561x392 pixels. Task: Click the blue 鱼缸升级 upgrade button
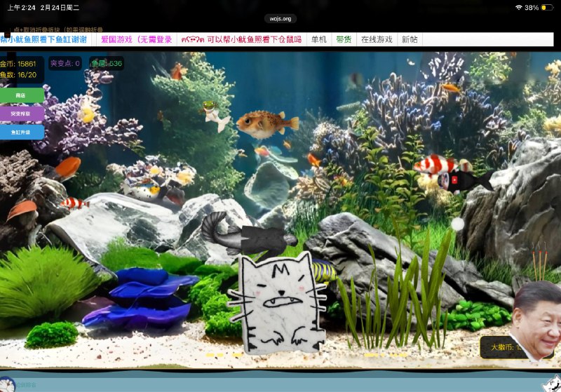click(22, 132)
